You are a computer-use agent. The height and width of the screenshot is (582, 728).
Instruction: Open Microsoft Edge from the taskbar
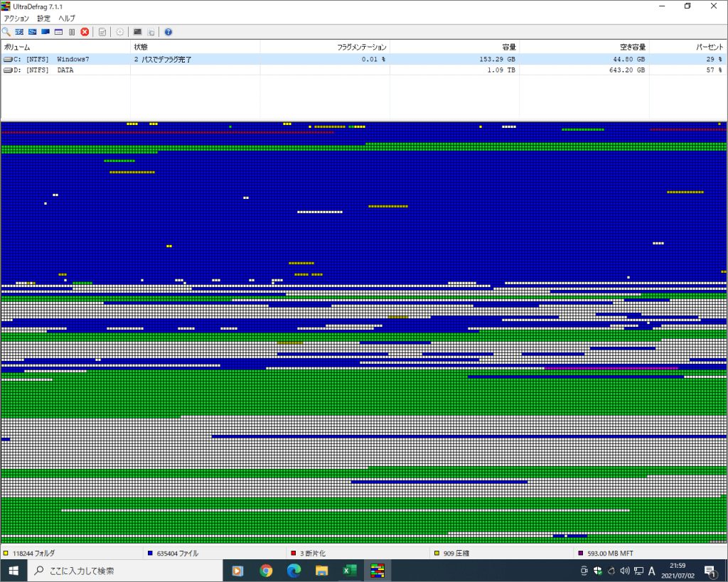click(x=294, y=571)
